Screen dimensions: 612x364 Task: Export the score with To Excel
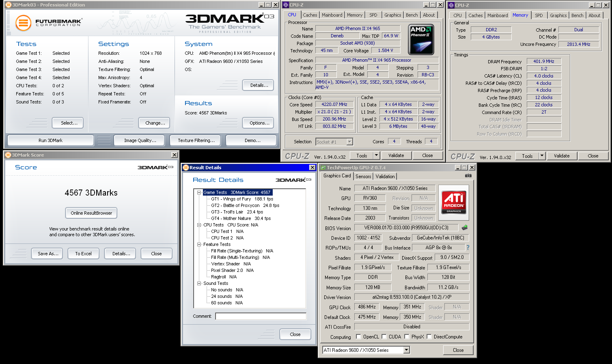click(x=83, y=254)
